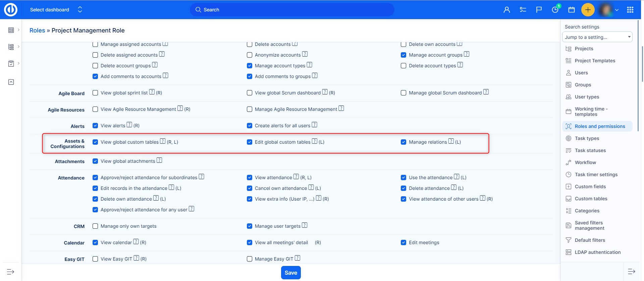
Task: Open Roles and permissions settings
Action: pos(600,126)
